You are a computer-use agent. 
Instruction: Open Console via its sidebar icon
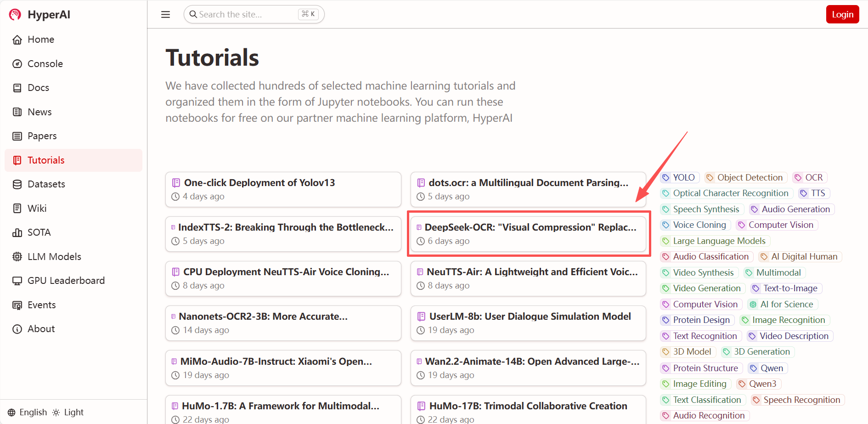pyautogui.click(x=17, y=64)
